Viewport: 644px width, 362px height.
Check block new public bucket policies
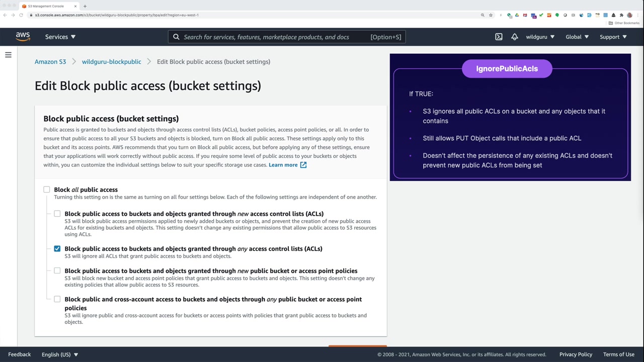pos(57,271)
